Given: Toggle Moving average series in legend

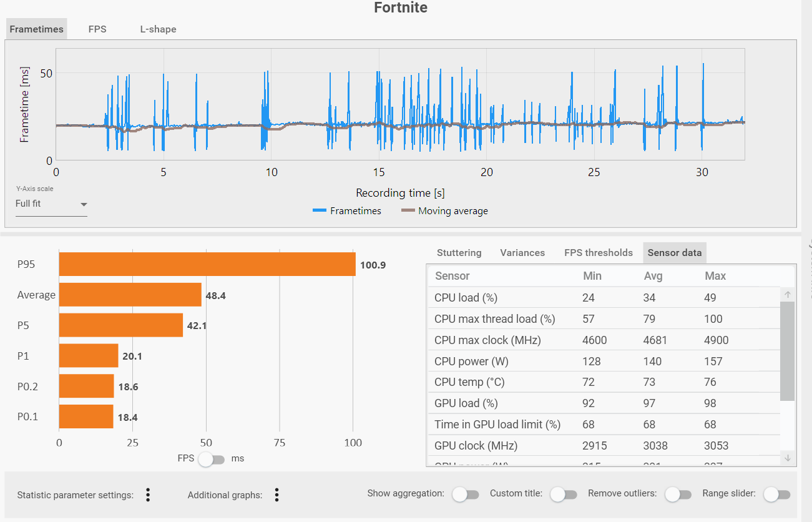Looking at the screenshot, I should click(x=444, y=211).
